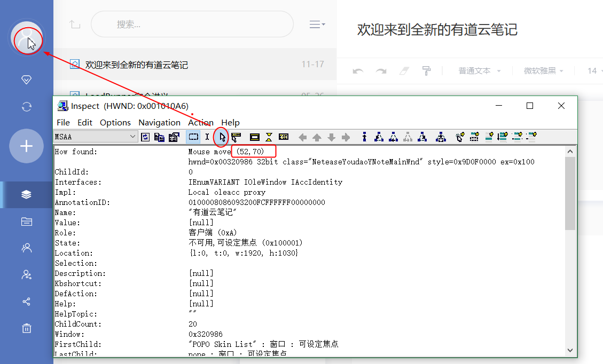Image resolution: width=603 pixels, height=364 pixels.
Task: Click the hwnd=0x00320986 class info line
Action: (x=361, y=162)
